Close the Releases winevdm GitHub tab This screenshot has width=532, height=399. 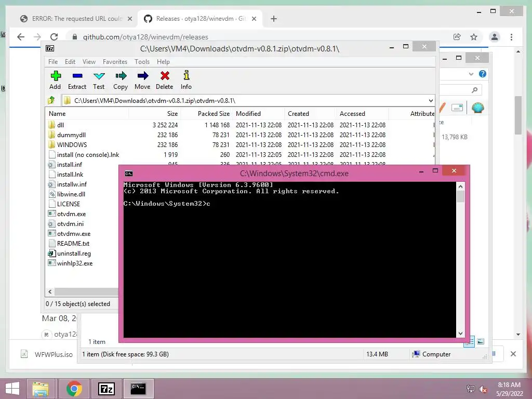coord(254,19)
